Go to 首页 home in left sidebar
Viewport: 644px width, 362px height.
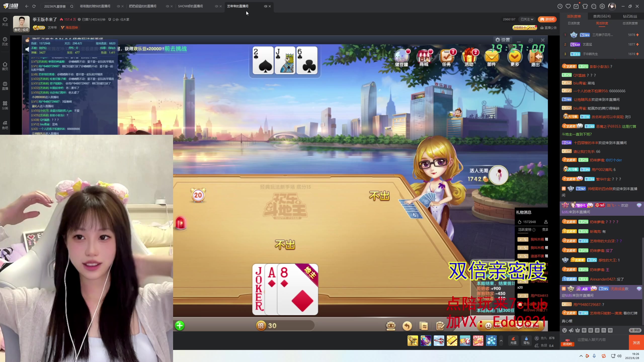click(x=5, y=66)
